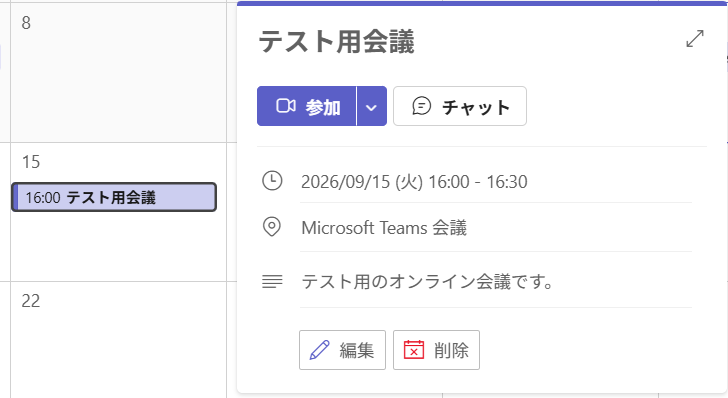Click the chat bubble icon
Image resolution: width=728 pixels, height=398 pixels.
(422, 106)
